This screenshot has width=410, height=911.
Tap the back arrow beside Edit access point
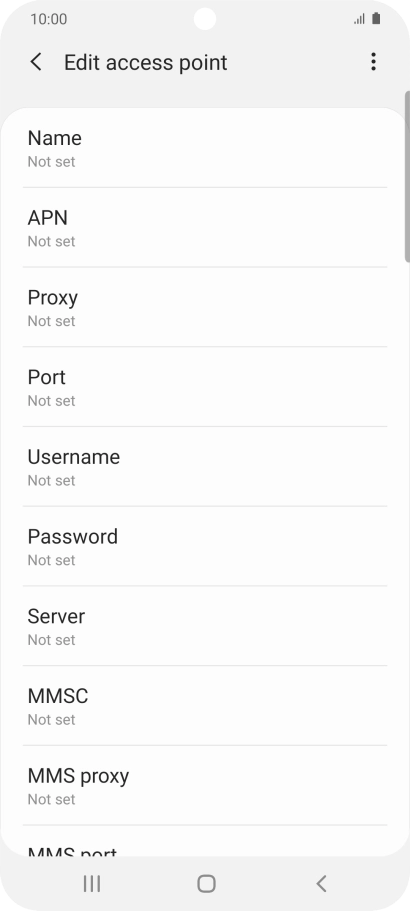[36, 62]
